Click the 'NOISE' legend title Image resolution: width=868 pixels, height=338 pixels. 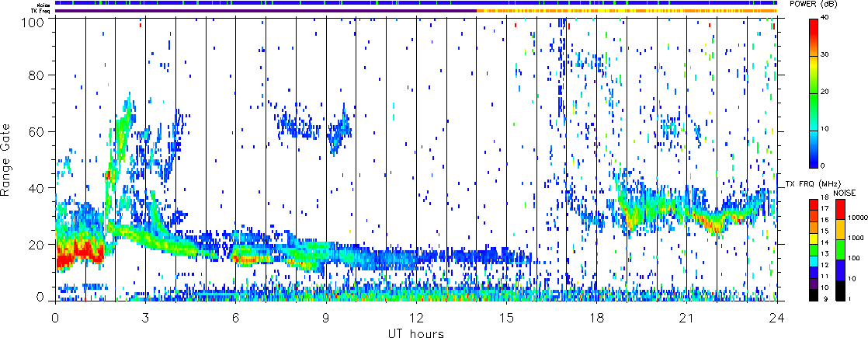(x=845, y=193)
